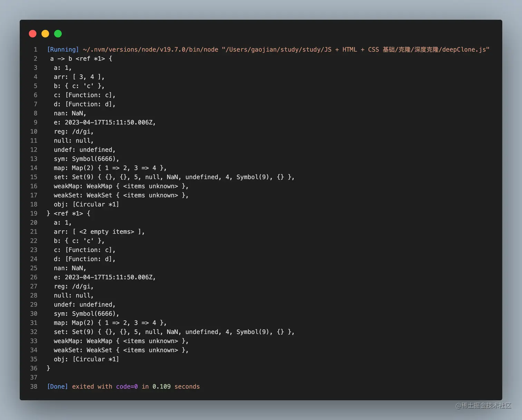This screenshot has height=420, width=522.
Task: Click line number 1 in the gutter
Action: coord(35,49)
